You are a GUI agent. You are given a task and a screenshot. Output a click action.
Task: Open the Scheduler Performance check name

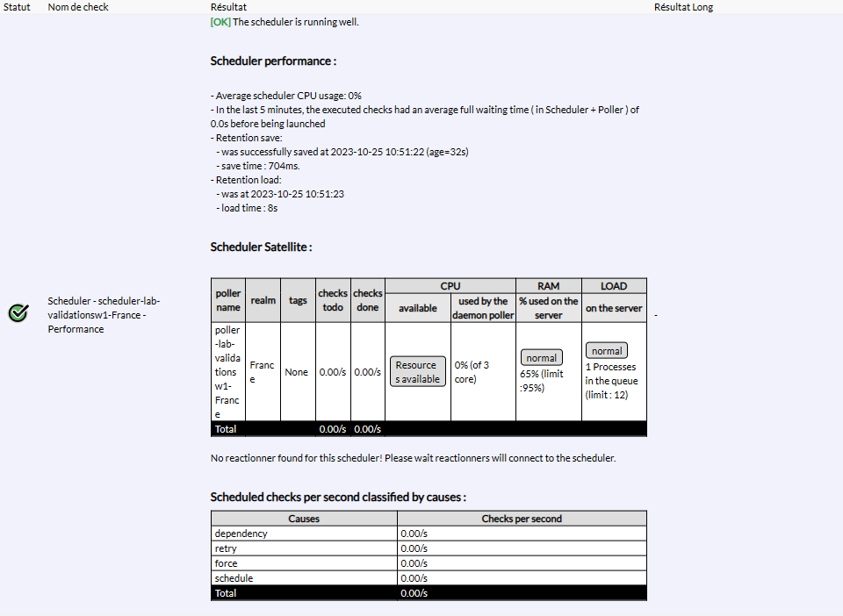click(104, 314)
